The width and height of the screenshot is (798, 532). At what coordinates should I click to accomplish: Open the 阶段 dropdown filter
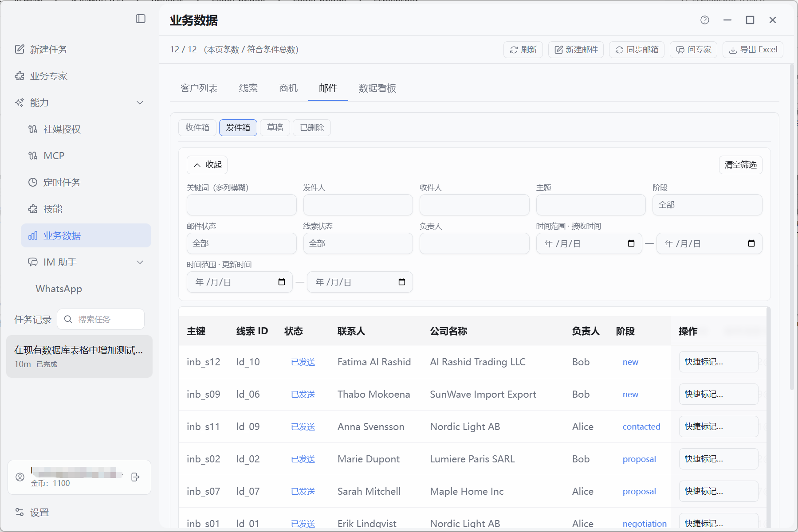click(707, 205)
